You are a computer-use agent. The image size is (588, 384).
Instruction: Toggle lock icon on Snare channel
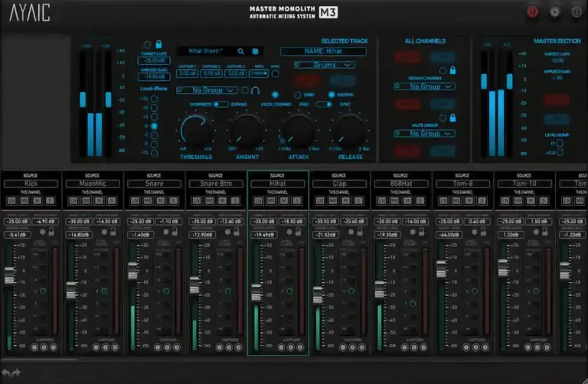tap(175, 232)
